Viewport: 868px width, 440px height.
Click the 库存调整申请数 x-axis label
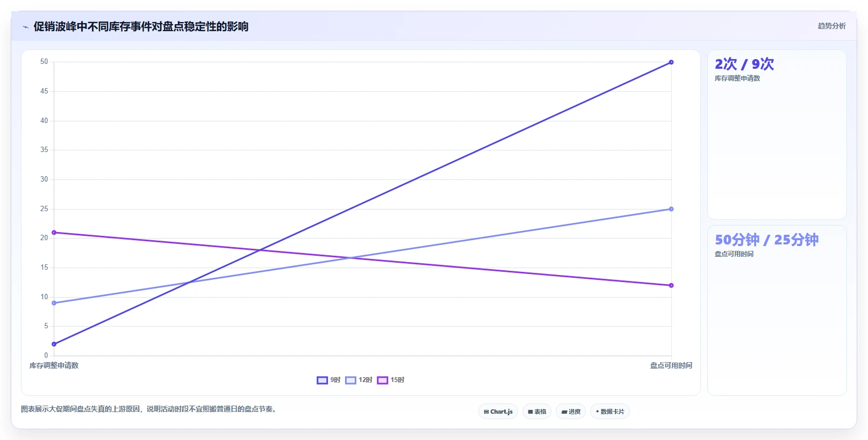[54, 365]
